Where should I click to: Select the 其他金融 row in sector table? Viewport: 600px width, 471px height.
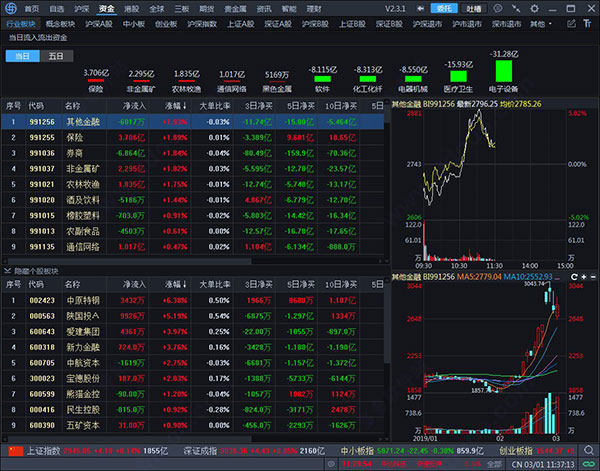pos(193,122)
